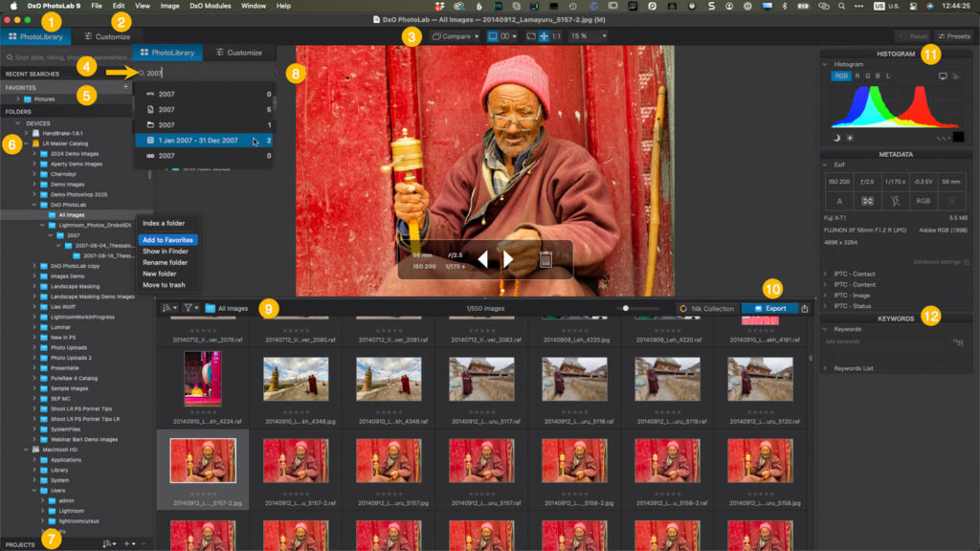Open the Nik Collection button

705,309
